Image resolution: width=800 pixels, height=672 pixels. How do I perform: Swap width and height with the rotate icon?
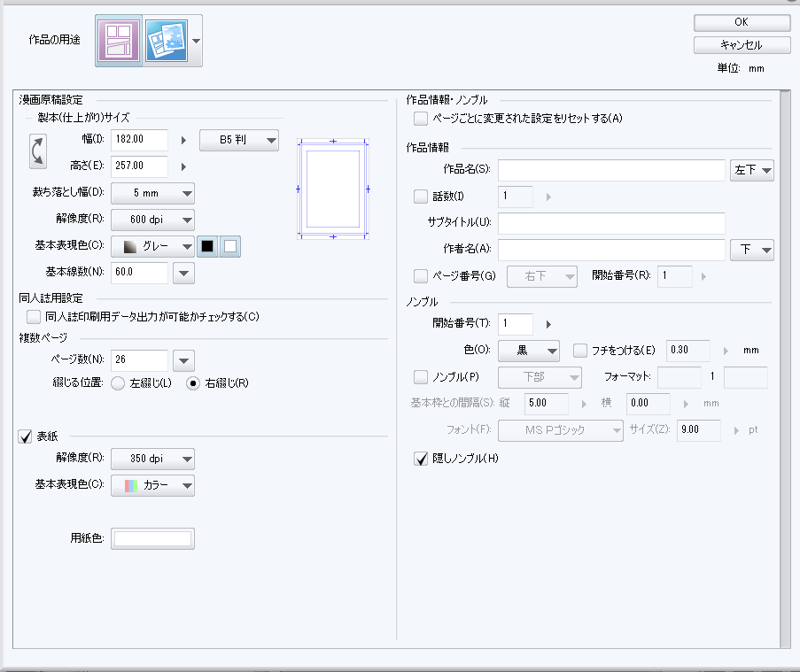pyautogui.click(x=38, y=151)
